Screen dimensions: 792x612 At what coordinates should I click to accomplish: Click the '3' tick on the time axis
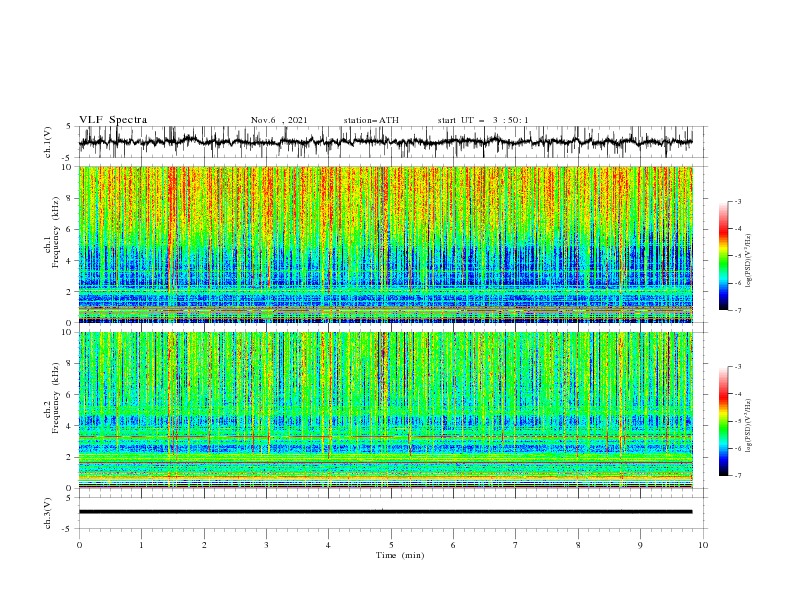[266, 545]
